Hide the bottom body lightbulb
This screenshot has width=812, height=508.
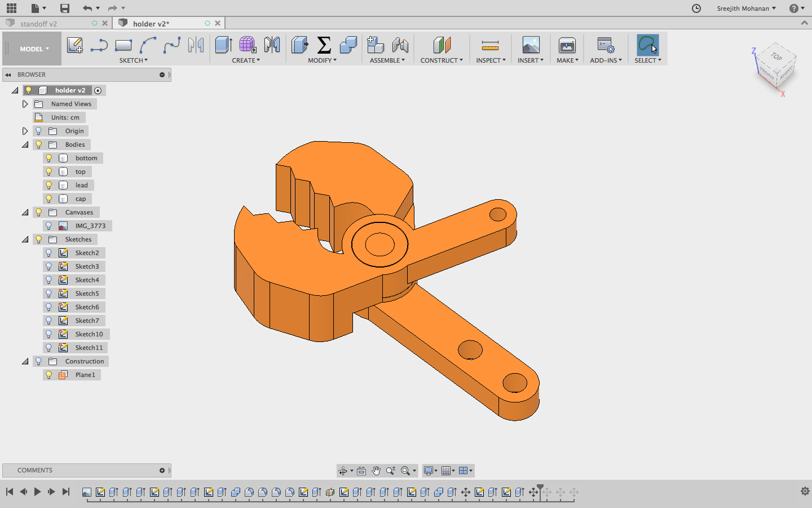coord(49,158)
